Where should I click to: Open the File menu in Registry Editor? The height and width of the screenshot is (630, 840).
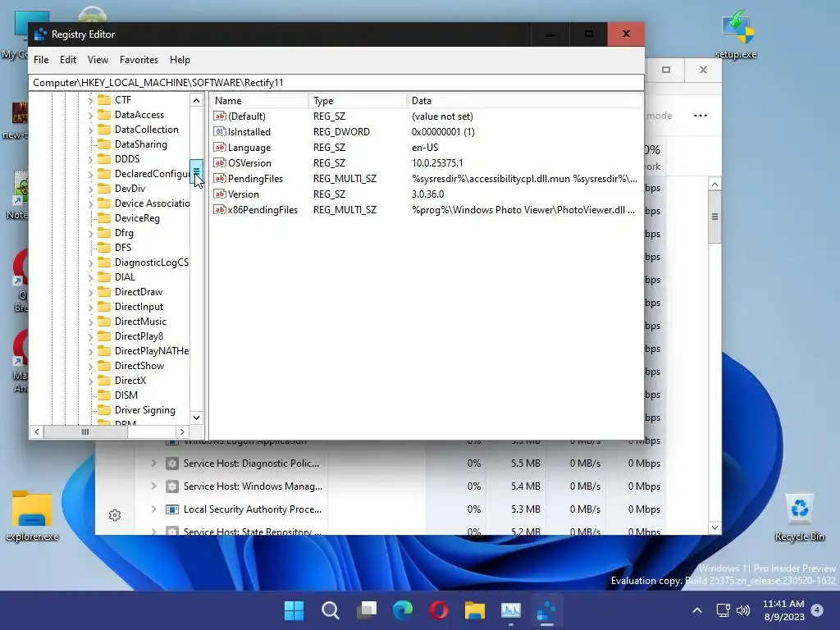[x=41, y=59]
